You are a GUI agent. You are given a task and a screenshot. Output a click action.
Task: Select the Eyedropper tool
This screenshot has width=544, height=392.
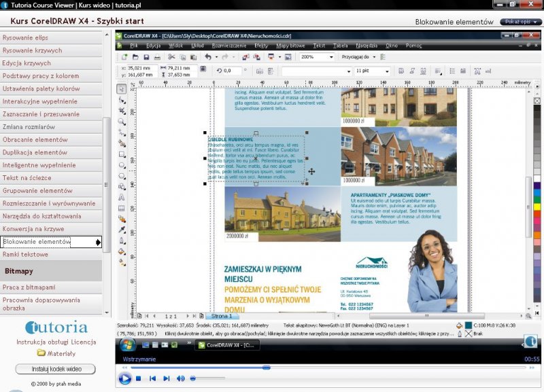click(x=122, y=230)
